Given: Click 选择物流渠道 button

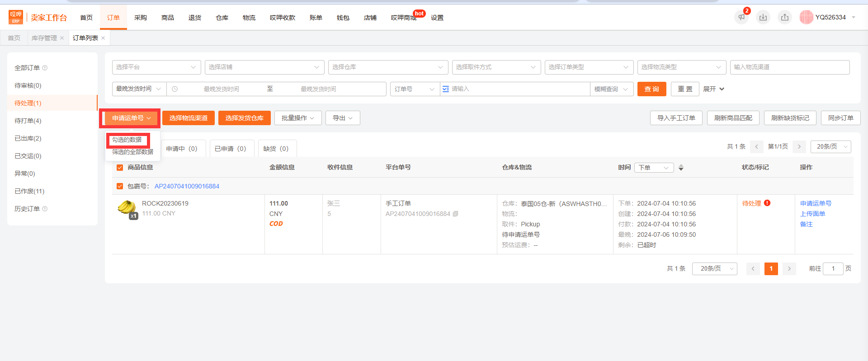Looking at the screenshot, I should pos(189,118).
